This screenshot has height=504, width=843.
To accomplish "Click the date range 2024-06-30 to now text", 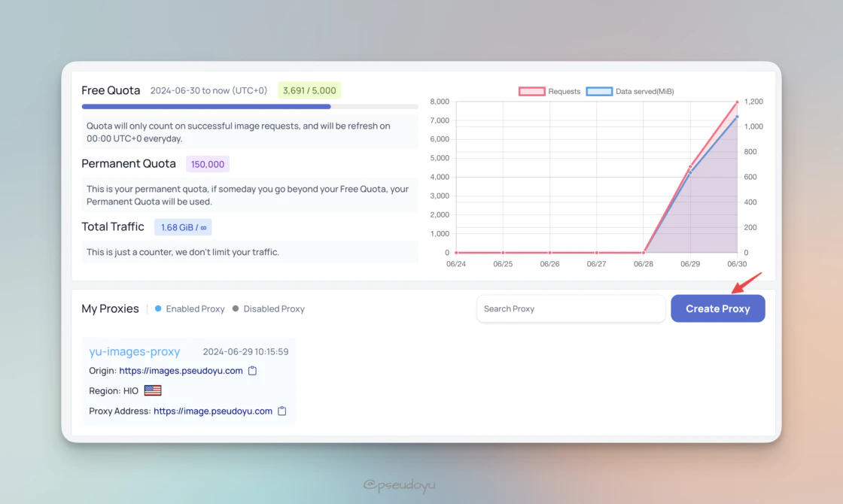I will [x=208, y=90].
